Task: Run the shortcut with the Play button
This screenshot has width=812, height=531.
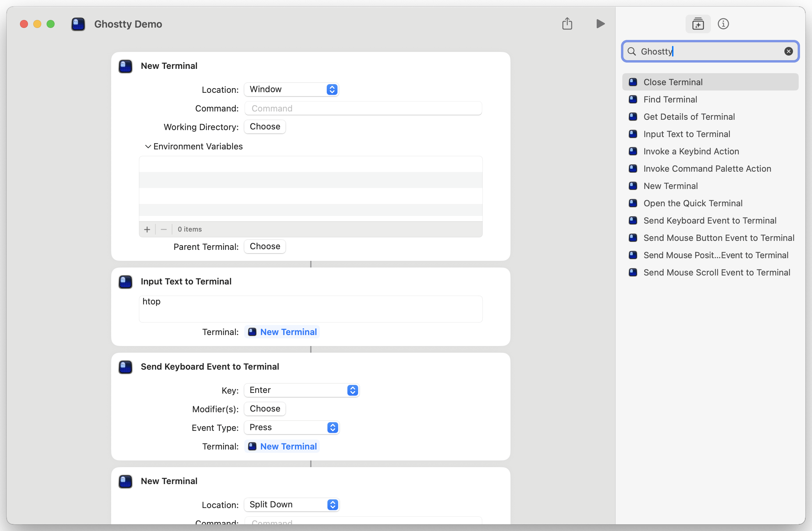Action: point(600,24)
